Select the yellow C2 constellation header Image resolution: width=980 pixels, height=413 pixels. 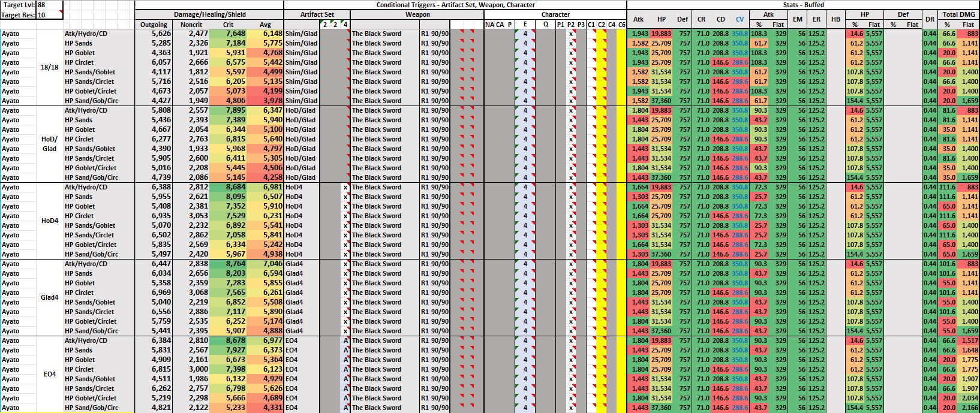click(x=601, y=25)
